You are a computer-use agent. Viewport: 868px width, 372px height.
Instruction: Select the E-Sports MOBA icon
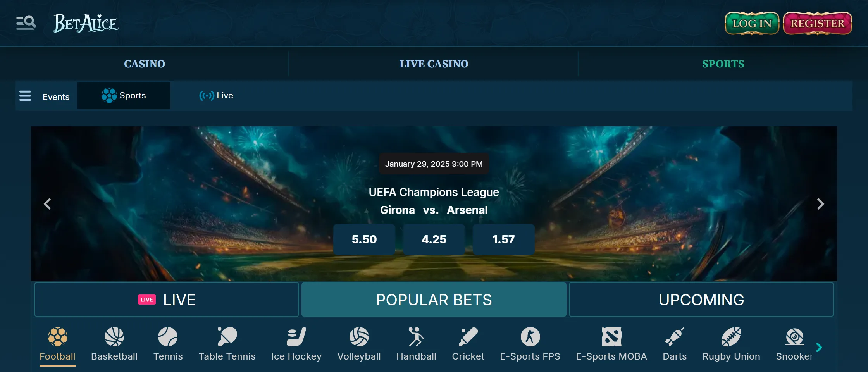[x=611, y=337]
